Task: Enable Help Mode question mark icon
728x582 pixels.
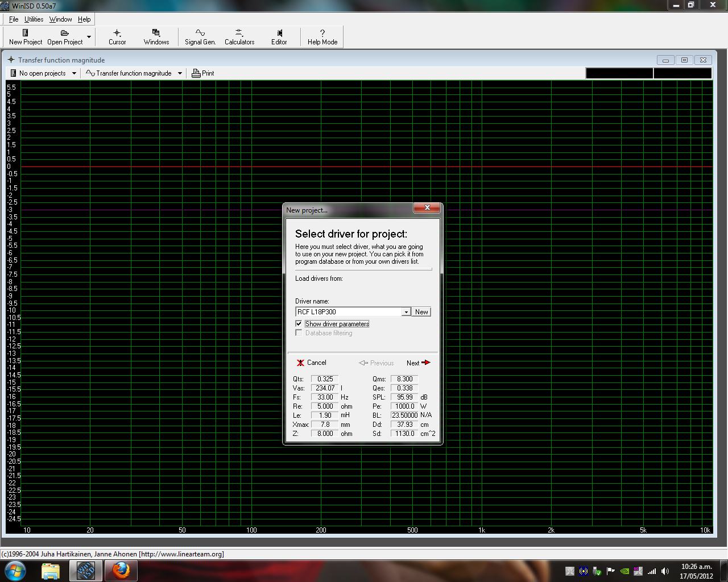Action: [x=322, y=34]
